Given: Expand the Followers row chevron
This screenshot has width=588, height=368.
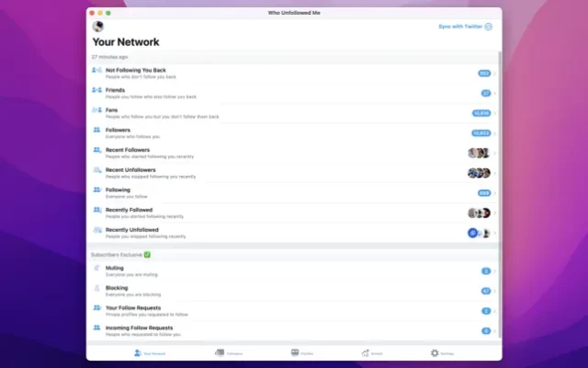Looking at the screenshot, I should (x=495, y=133).
